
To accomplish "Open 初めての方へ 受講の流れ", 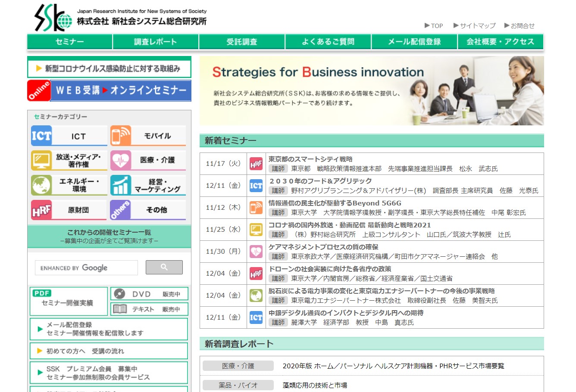I will point(109,351).
